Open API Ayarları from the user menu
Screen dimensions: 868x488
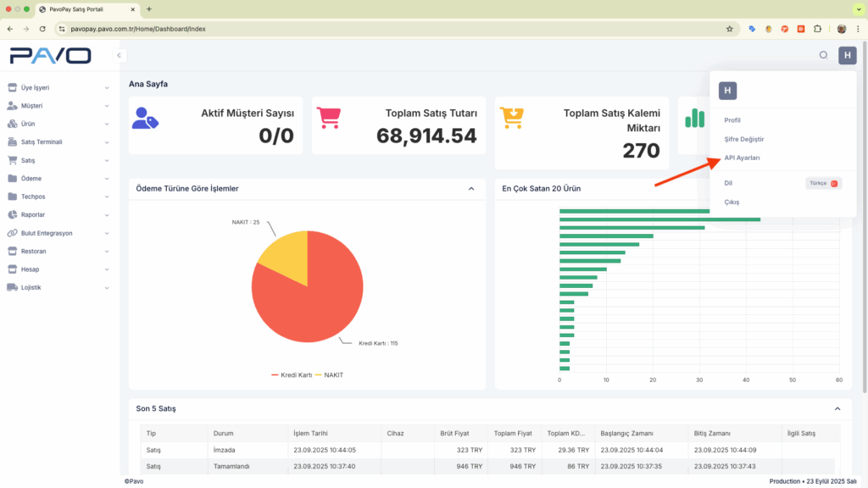point(742,158)
